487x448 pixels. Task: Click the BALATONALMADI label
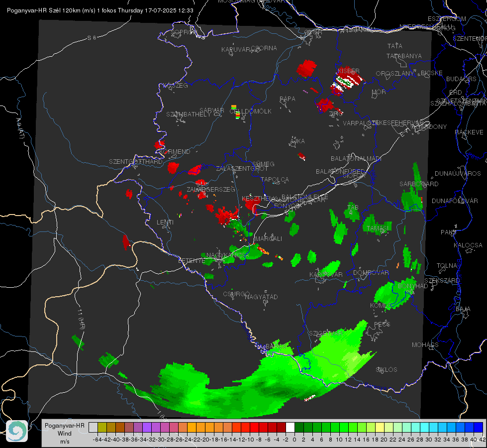(356, 159)
